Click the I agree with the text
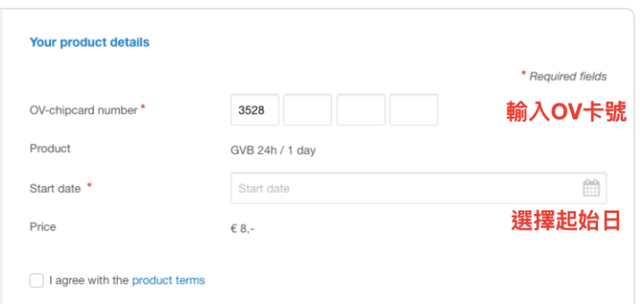This screenshot has height=304, width=644. [x=89, y=281]
